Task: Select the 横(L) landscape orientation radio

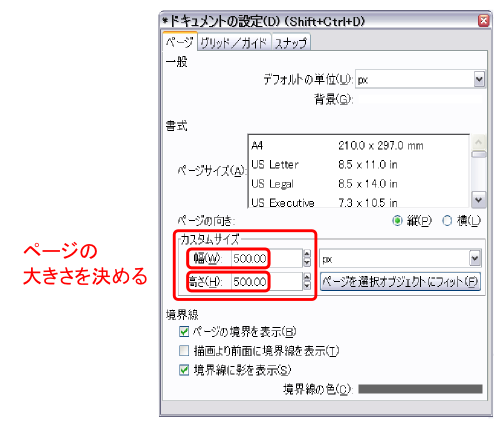Action: [447, 221]
